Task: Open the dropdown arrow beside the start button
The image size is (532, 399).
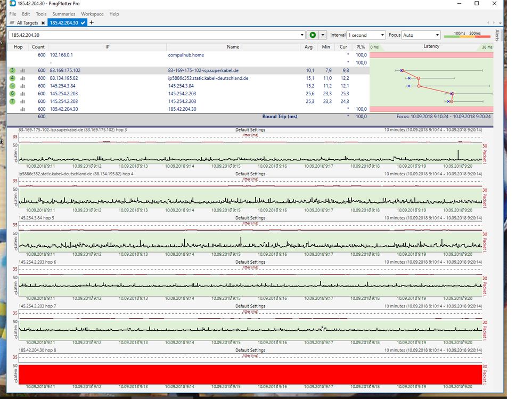Action: [322, 35]
